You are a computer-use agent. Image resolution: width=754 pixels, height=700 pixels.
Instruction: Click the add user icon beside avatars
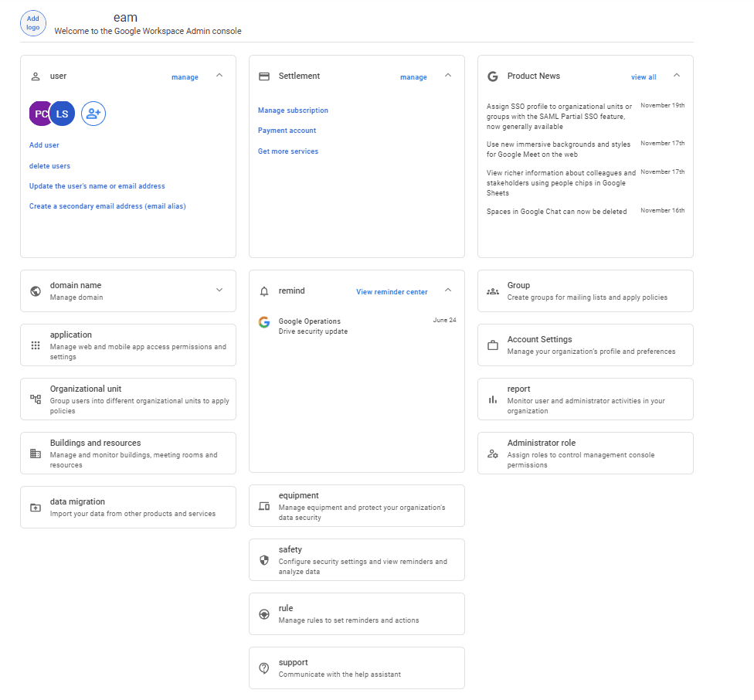pos(93,114)
